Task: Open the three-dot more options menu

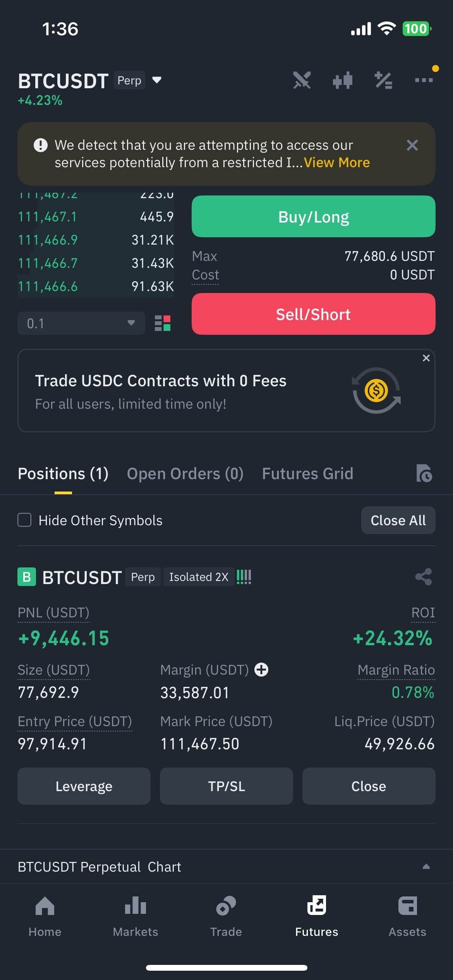Action: point(424,80)
